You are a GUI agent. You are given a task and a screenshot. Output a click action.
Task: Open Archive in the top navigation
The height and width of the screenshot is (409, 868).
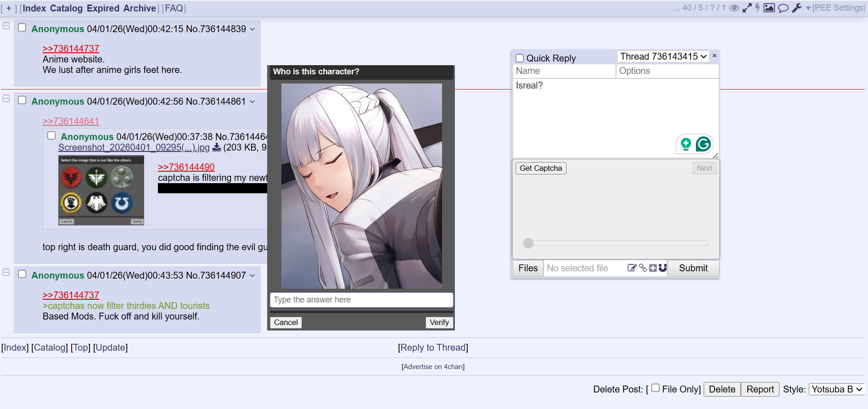click(140, 8)
